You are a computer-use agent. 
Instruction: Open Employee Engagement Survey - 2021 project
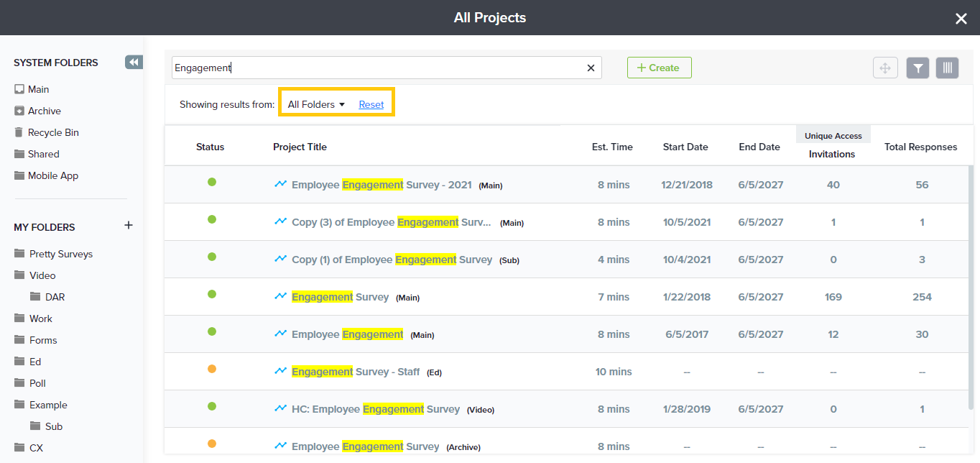coord(381,185)
